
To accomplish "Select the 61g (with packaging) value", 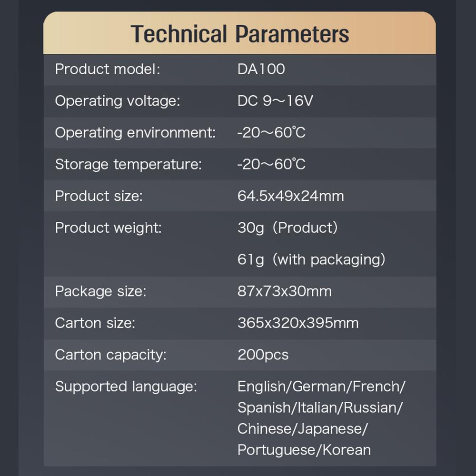I will tap(311, 259).
